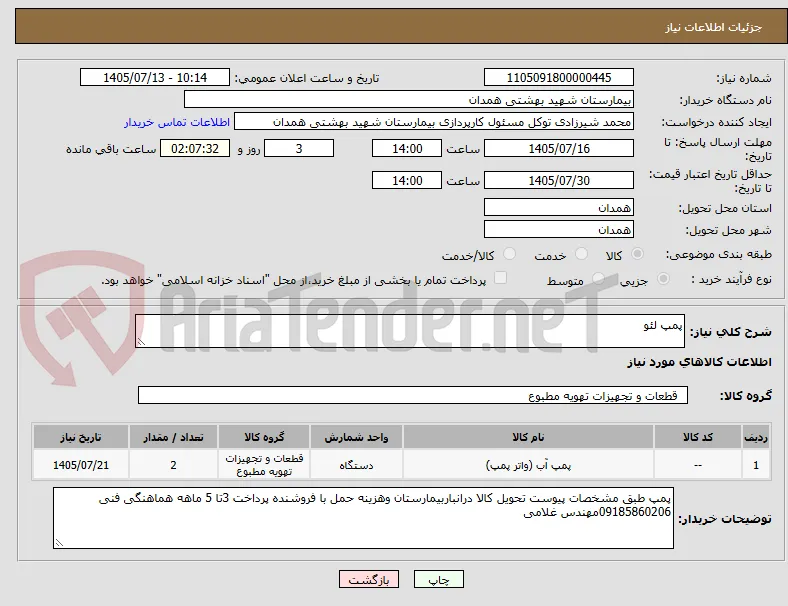Click the چاپ (print) button
The image size is (788, 606).
(438, 579)
